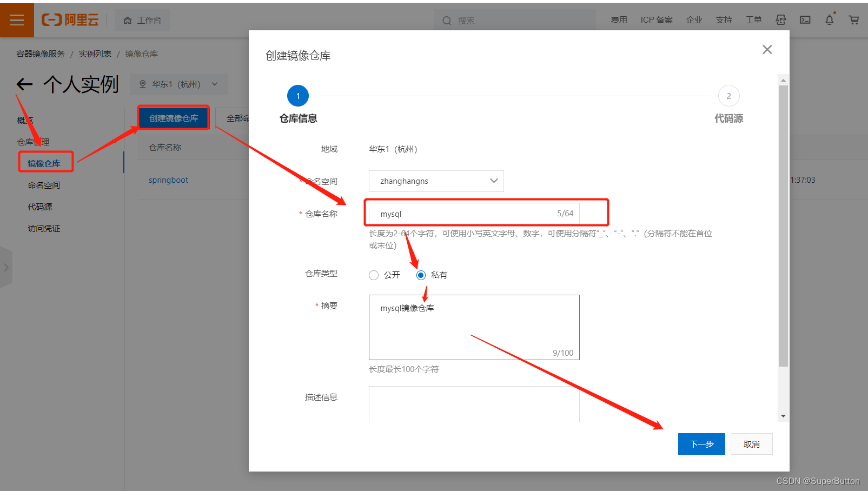This screenshot has width=868, height=491.
Task: Open the ICP 备案 menu
Action: 657,20
